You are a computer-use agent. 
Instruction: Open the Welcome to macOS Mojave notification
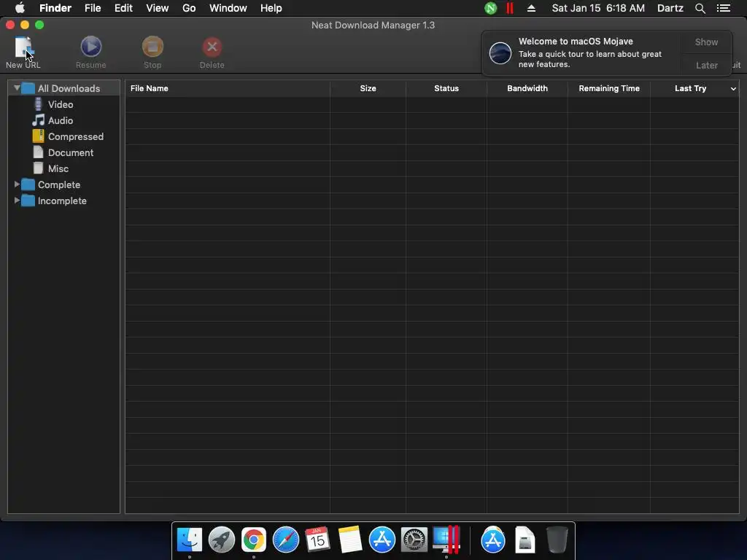pyautogui.click(x=581, y=52)
